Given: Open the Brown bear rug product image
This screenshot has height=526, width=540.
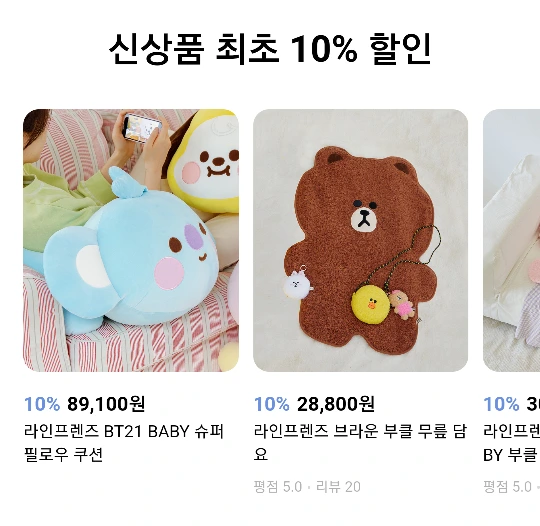Looking at the screenshot, I should pyautogui.click(x=361, y=240).
